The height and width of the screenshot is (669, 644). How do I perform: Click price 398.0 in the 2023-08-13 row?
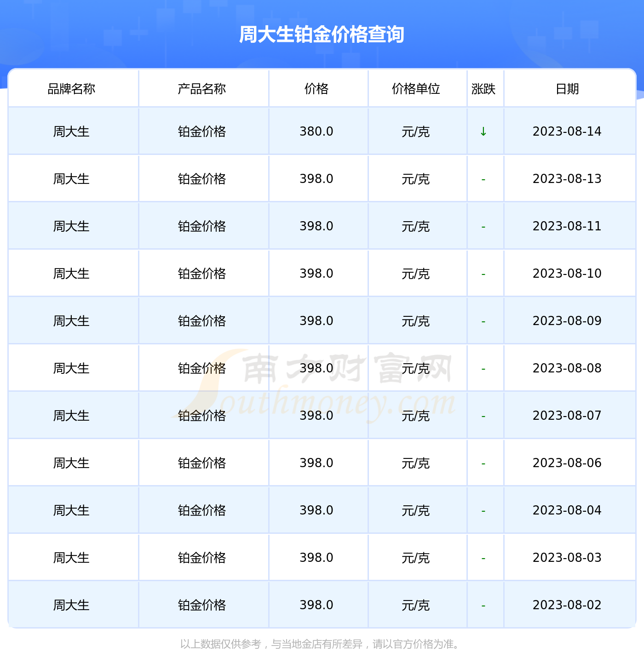pyautogui.click(x=316, y=179)
